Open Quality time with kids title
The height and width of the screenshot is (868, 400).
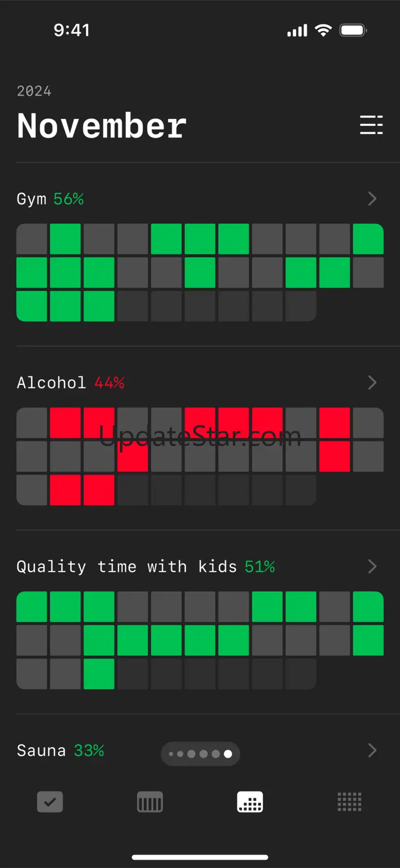(146, 567)
